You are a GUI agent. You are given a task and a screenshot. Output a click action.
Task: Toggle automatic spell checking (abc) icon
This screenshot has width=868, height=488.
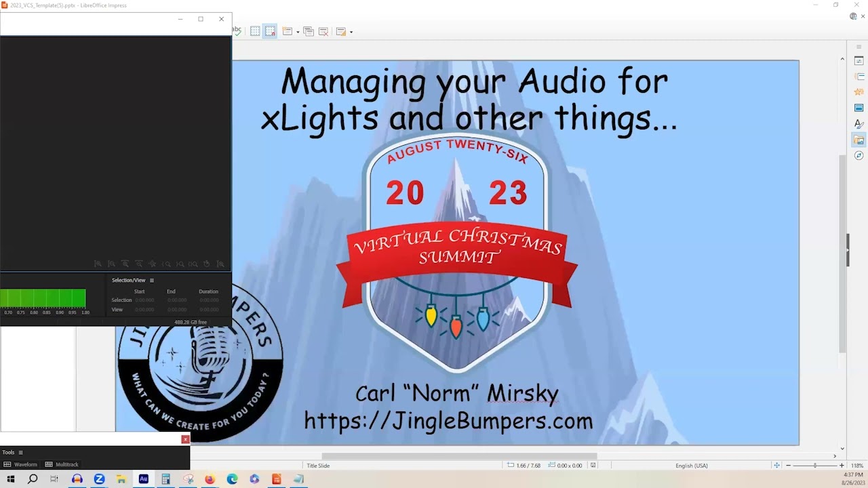237,30
